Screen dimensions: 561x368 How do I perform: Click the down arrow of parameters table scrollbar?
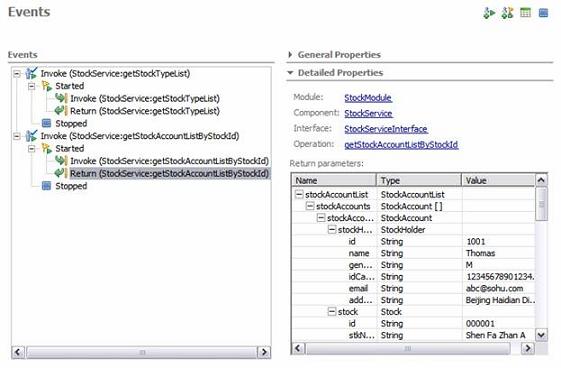(x=541, y=335)
